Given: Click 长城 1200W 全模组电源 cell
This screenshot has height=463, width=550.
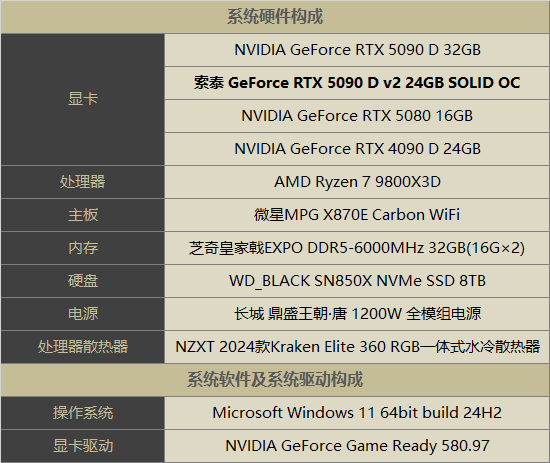Looking at the screenshot, I should 357,314.
